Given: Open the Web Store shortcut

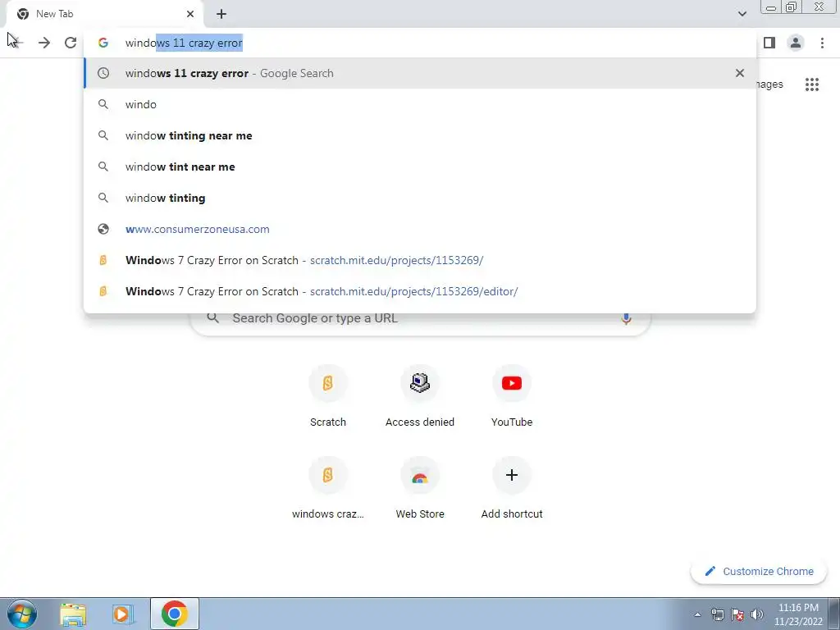Looking at the screenshot, I should tap(420, 487).
